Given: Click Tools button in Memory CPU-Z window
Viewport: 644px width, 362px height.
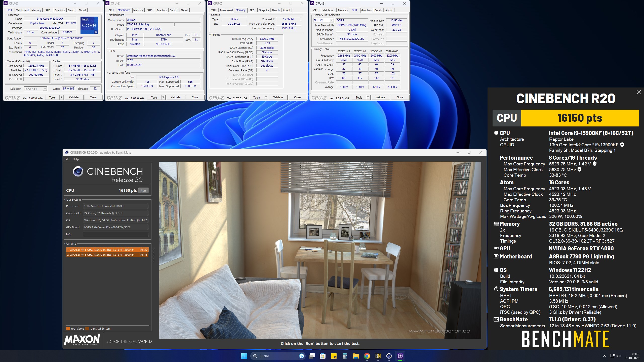Looking at the screenshot, I should (x=257, y=97).
